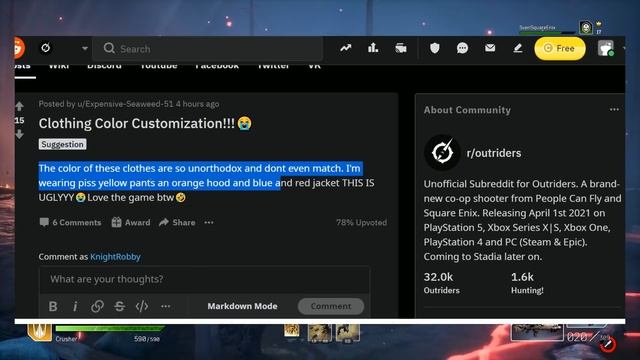
Task: Switch to the Wiki tab
Action: tap(59, 67)
